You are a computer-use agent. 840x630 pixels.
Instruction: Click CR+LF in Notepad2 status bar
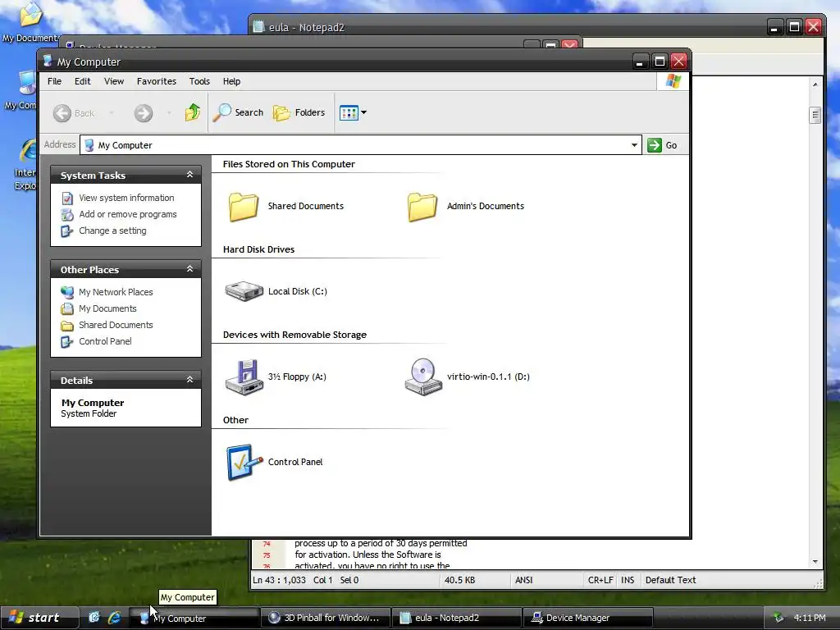tap(600, 580)
